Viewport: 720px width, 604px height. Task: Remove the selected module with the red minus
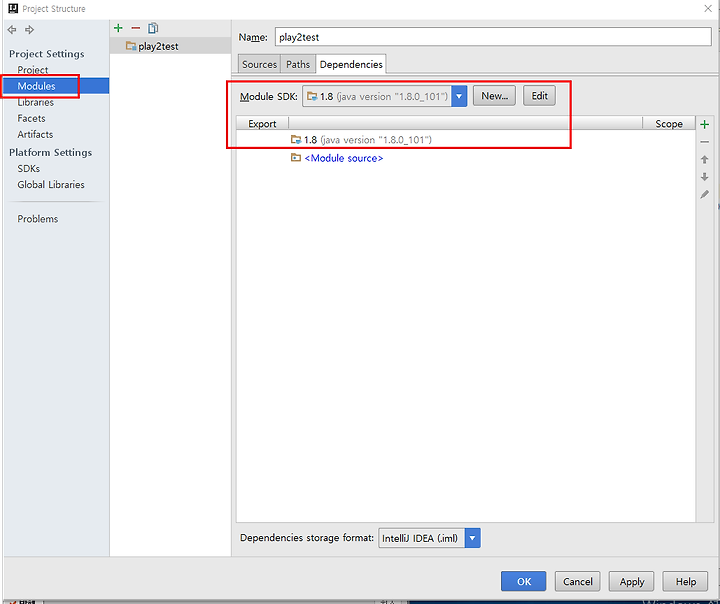(x=135, y=28)
